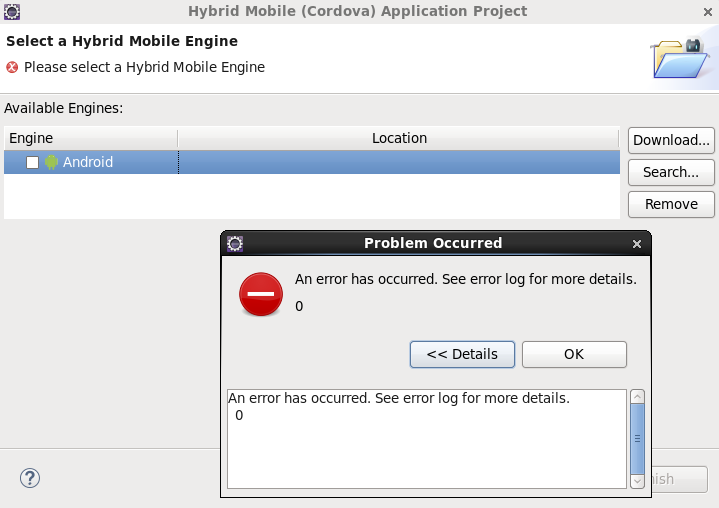Click the main window title bar icon
The height and width of the screenshot is (508, 719).
click(13, 11)
